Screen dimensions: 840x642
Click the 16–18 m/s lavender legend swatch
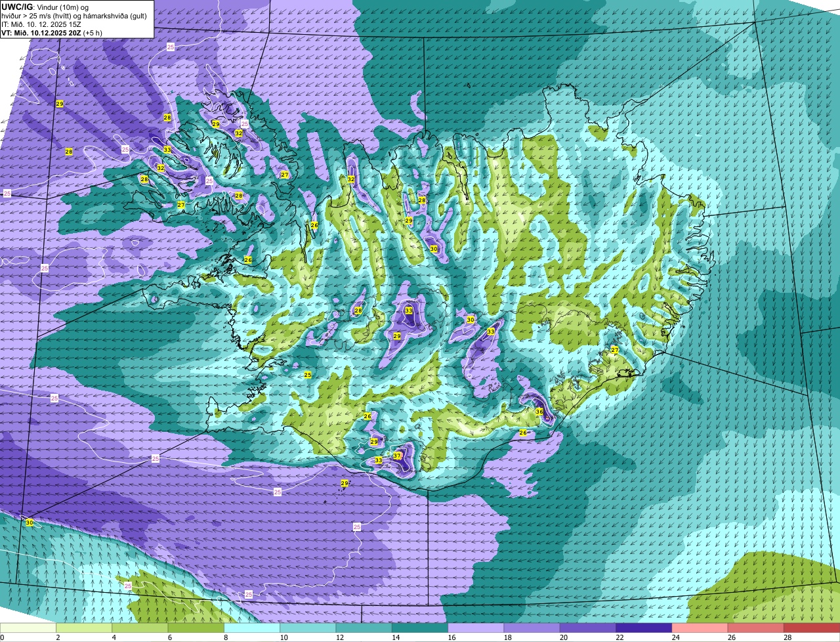(x=476, y=628)
